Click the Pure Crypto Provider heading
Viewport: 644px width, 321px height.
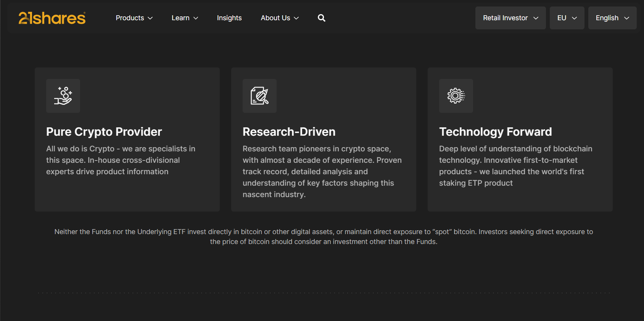coord(104,132)
